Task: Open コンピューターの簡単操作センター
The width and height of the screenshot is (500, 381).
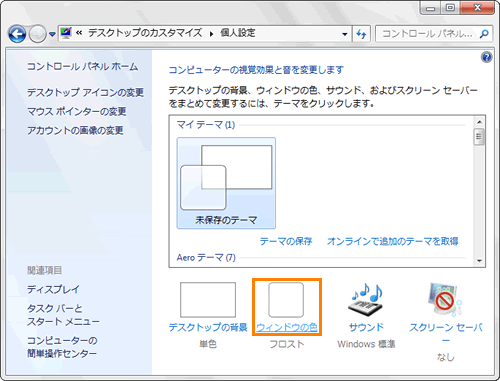Action: click(62, 347)
